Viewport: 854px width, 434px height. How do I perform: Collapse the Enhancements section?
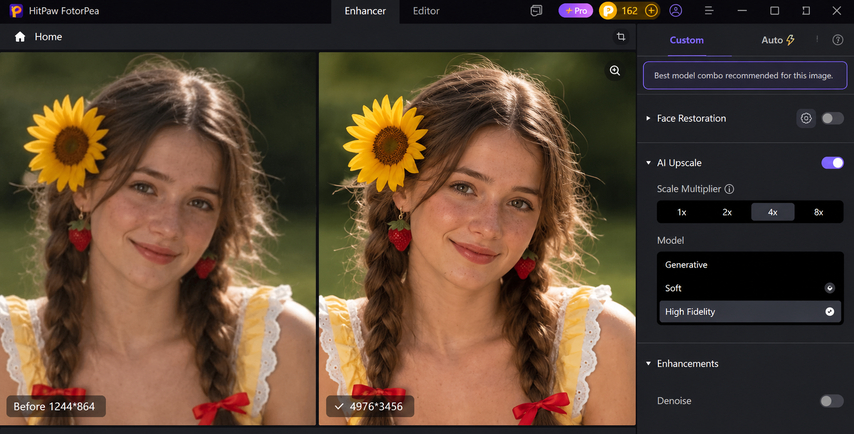tap(648, 364)
